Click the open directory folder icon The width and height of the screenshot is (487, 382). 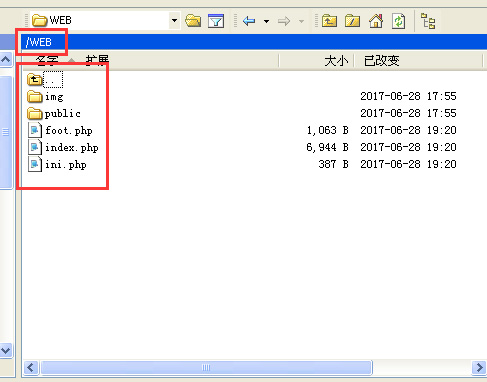193,21
